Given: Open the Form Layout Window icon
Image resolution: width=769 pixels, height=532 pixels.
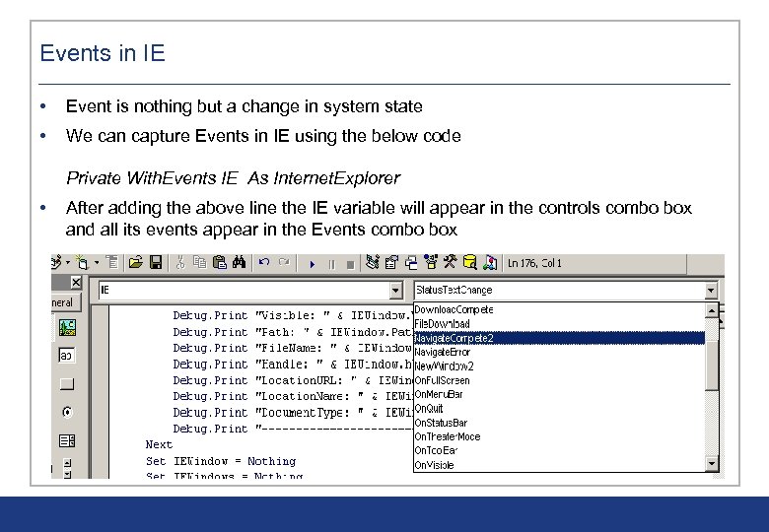Looking at the screenshot, I should tap(411, 263).
